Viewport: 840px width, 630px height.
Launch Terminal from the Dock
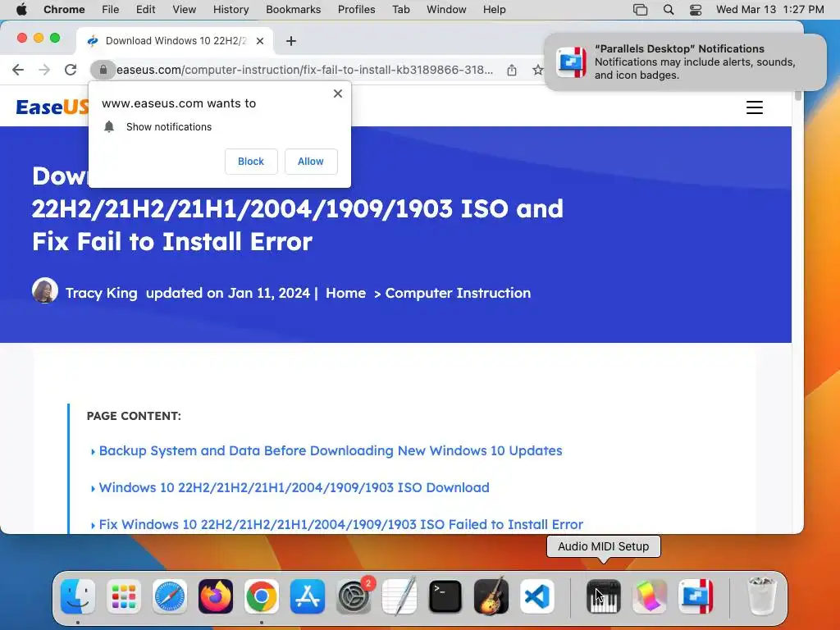coord(445,596)
